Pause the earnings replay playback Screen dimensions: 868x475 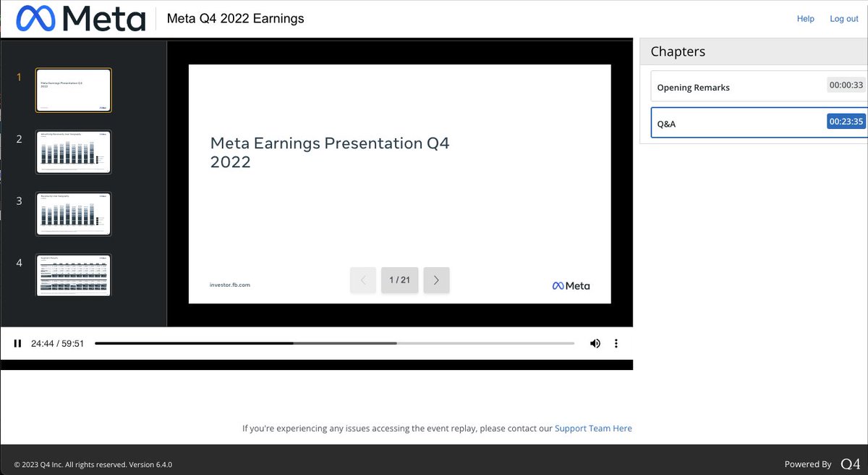tap(17, 343)
